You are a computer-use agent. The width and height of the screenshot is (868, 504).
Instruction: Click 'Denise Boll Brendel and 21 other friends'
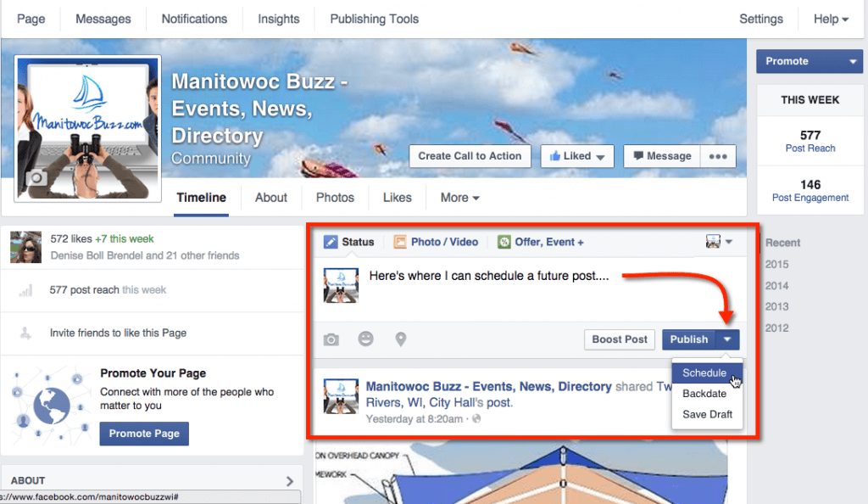coord(145,255)
